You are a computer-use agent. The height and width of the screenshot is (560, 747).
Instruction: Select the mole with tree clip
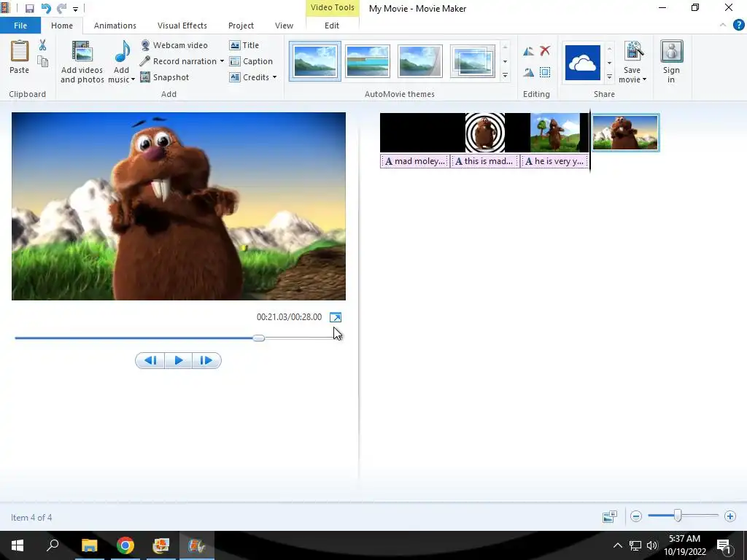click(555, 133)
